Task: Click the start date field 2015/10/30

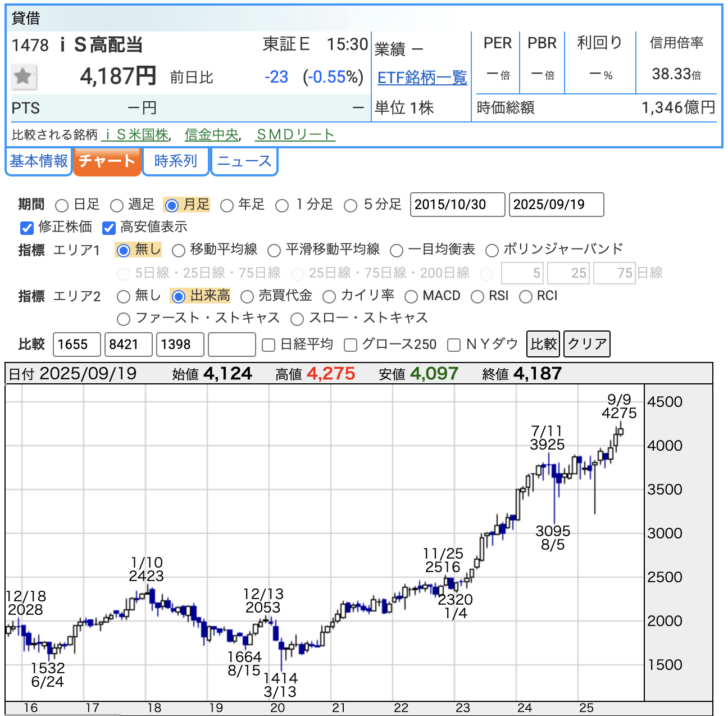Action: pos(457,205)
